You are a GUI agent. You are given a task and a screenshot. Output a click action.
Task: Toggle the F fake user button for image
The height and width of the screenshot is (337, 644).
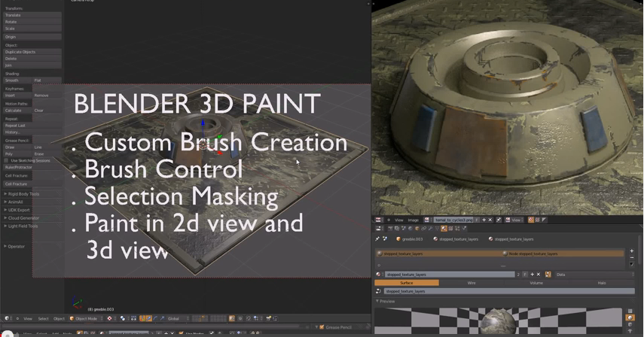pos(477,220)
